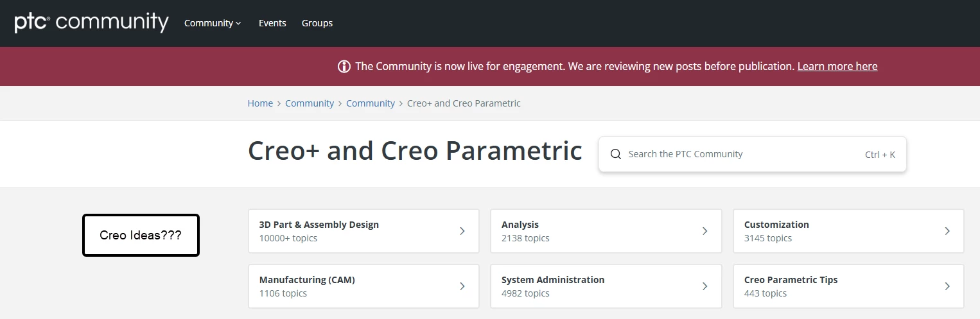Click the arrow on Creo Parametric Tips
This screenshot has width=980, height=319.
(947, 286)
